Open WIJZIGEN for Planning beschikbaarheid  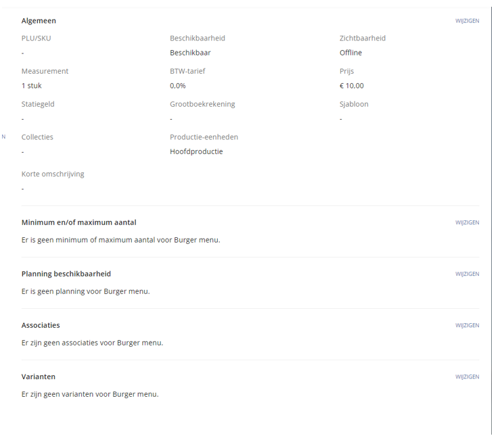pos(467,274)
